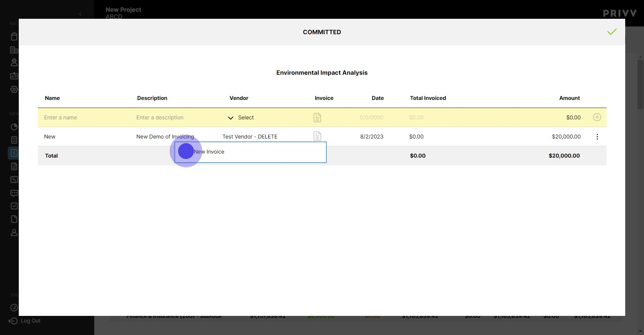Click the 0/0/0000 date field
Image resolution: width=644 pixels, height=335 pixels.
click(x=372, y=117)
